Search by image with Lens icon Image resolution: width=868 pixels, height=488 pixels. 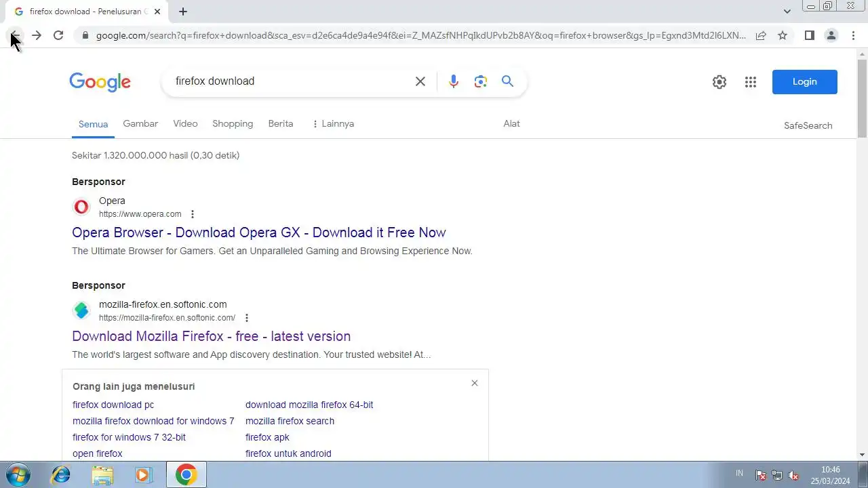[481, 81]
